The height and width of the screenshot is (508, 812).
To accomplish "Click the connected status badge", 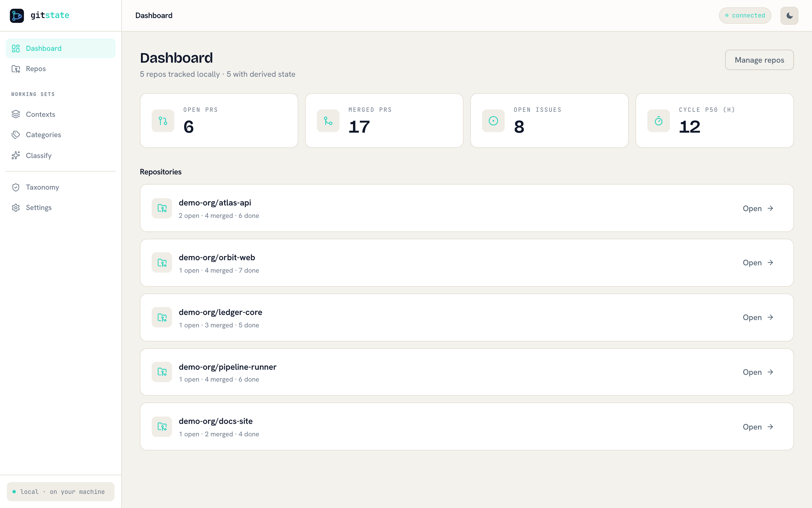I will [745, 16].
